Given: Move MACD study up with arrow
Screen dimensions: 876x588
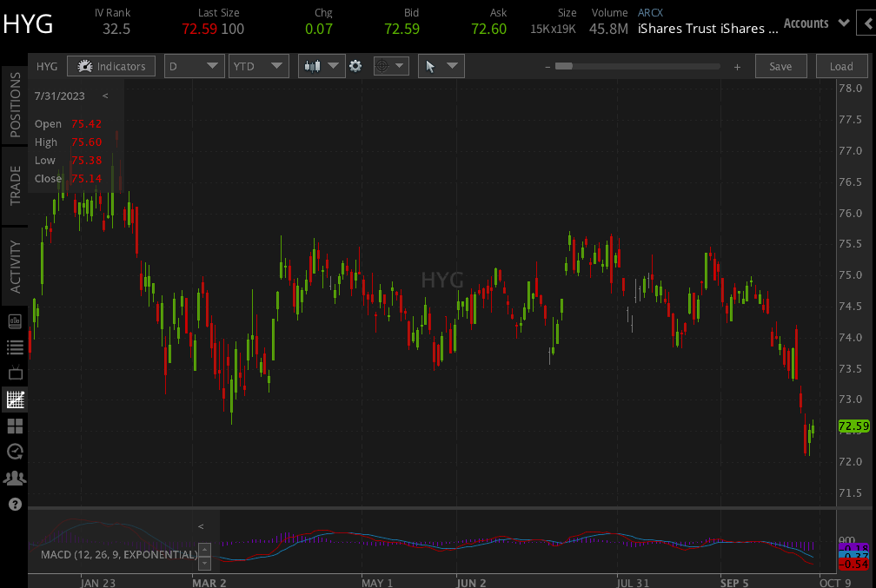Looking at the screenshot, I should pyautogui.click(x=205, y=548).
